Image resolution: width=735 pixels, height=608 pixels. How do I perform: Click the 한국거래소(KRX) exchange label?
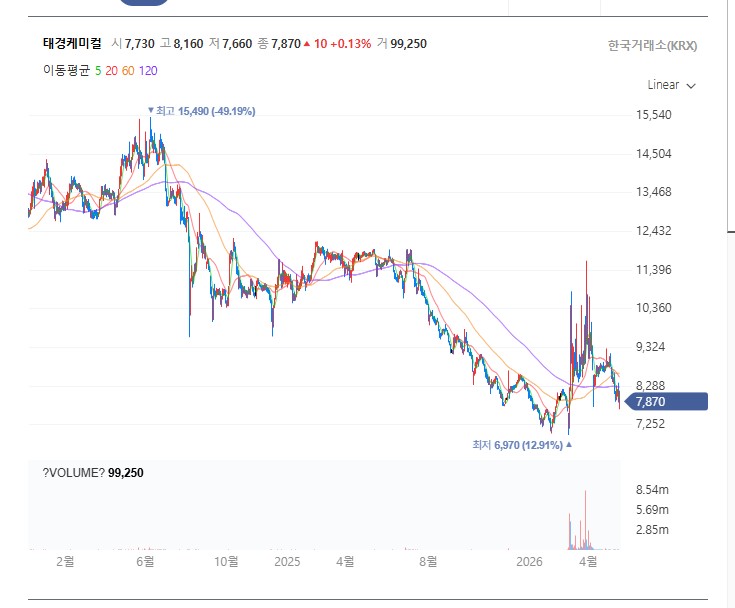click(x=652, y=45)
